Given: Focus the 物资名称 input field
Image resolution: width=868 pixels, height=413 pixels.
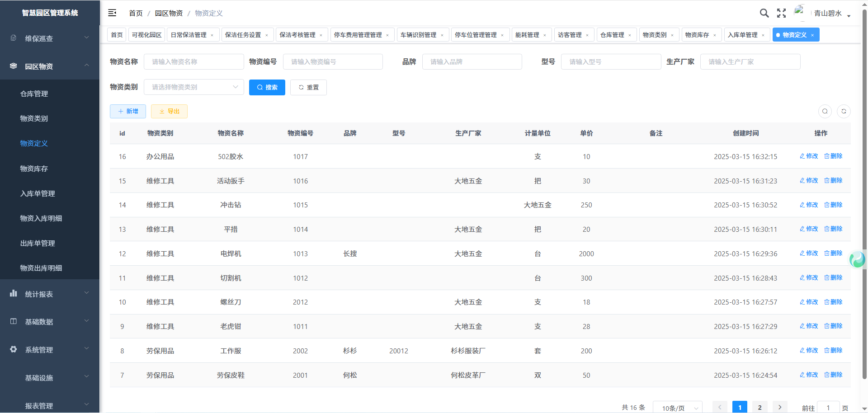Looking at the screenshot, I should click(x=193, y=62).
